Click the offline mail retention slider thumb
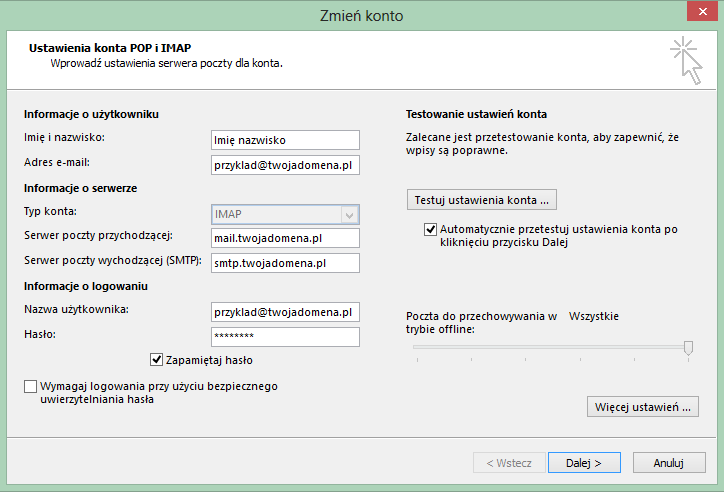 688,348
